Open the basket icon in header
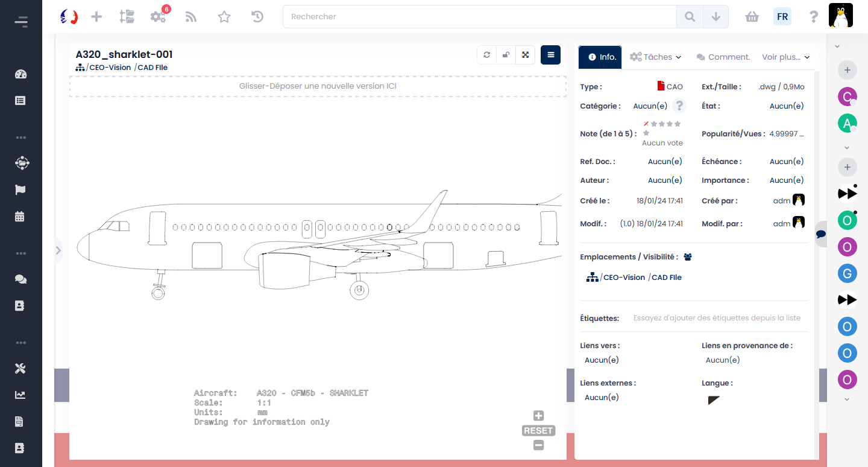 (x=752, y=17)
